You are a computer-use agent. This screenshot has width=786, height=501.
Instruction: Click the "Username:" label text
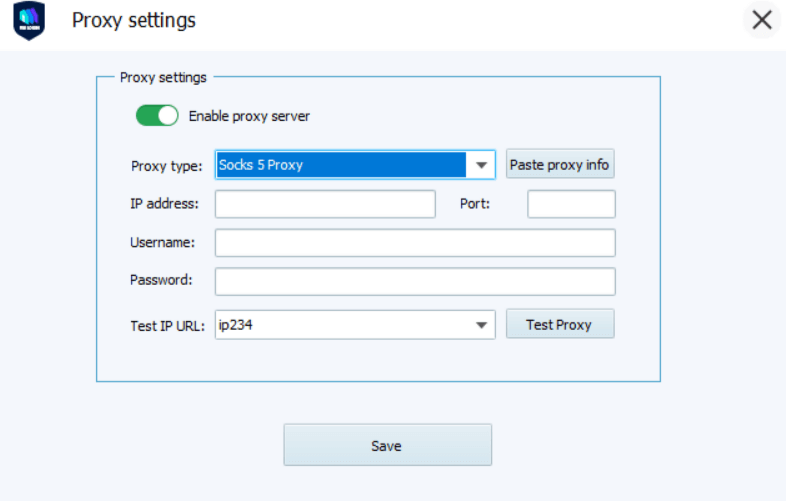point(162,243)
